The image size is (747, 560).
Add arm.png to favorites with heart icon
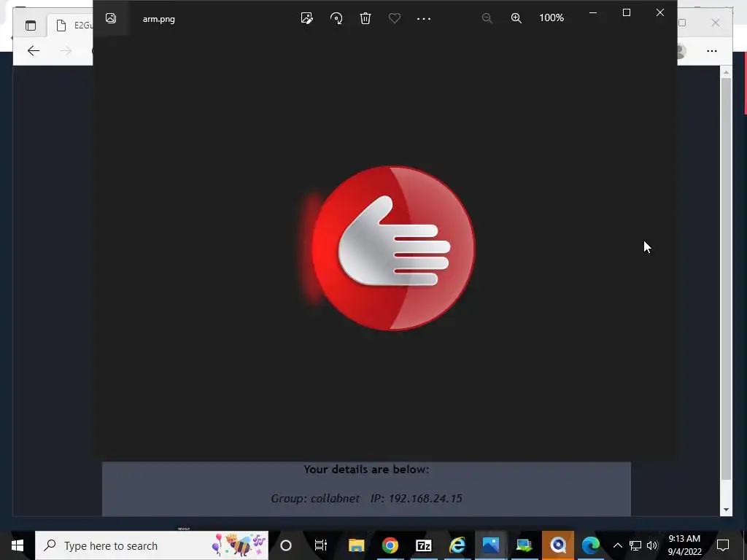click(395, 18)
